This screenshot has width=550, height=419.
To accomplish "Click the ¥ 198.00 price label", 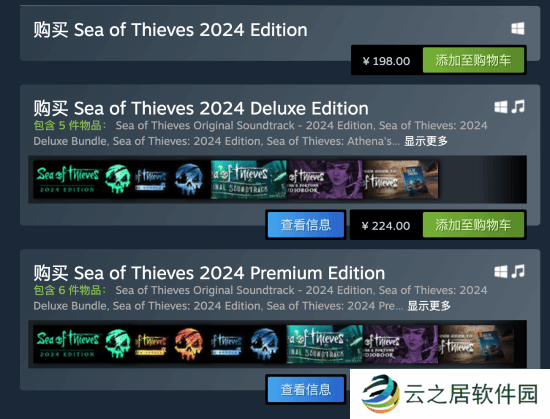I will [386, 61].
